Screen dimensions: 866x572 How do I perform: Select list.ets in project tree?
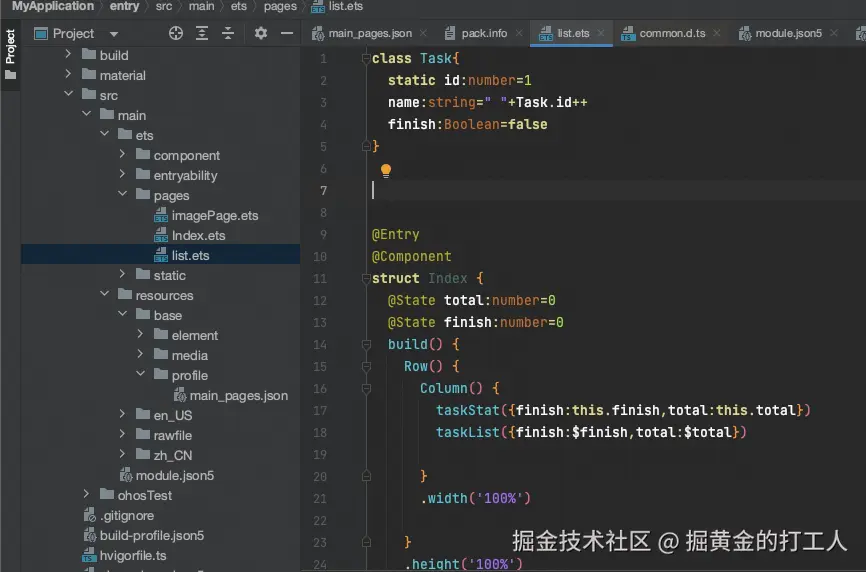(191, 256)
